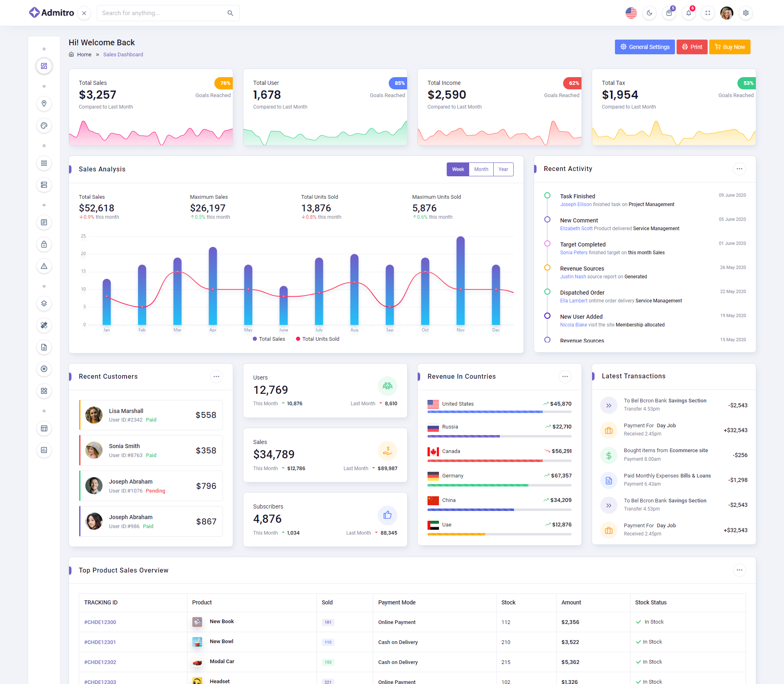Screen dimensions: 784x684
Task: Click the United States revenue progress bar
Action: click(x=499, y=412)
